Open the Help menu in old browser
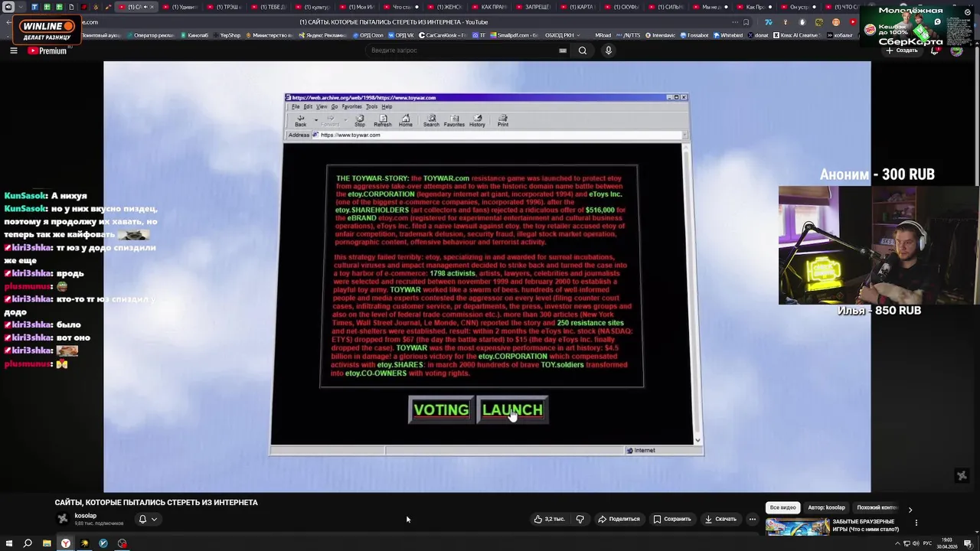The height and width of the screenshot is (551, 980). pos(387,106)
